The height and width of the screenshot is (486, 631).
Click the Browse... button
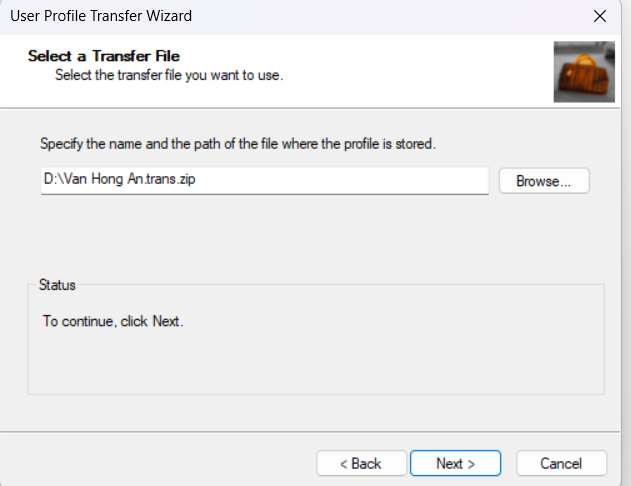[x=544, y=181]
